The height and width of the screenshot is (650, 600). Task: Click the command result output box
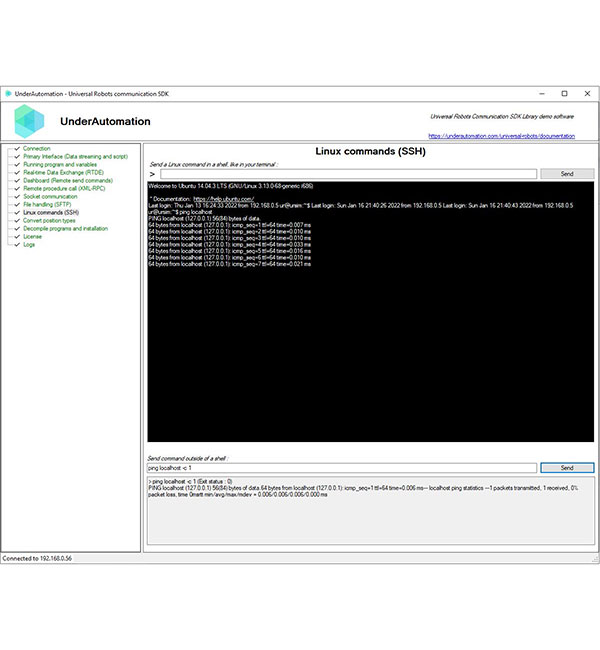pyautogui.click(x=371, y=510)
